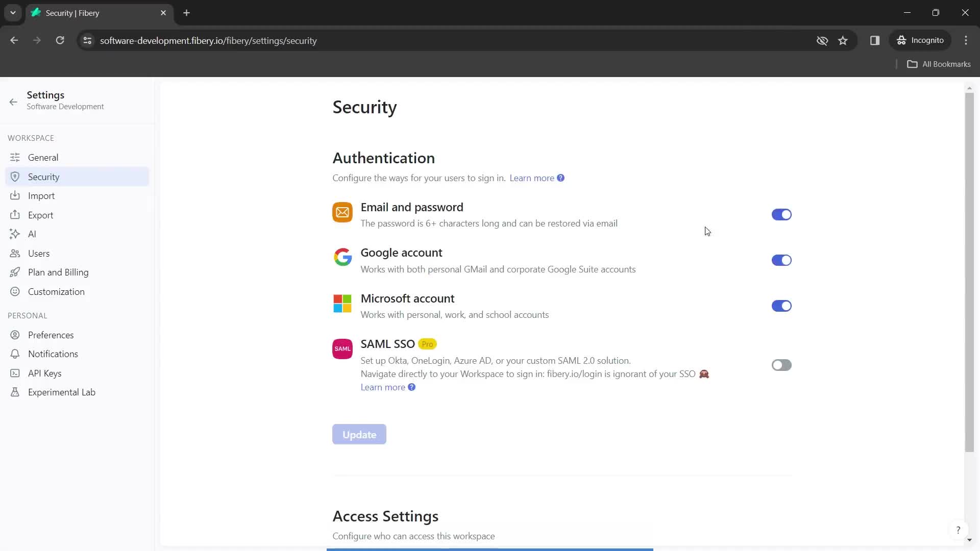Open the Experimental Lab settings
Image resolution: width=980 pixels, height=551 pixels.
click(x=62, y=392)
